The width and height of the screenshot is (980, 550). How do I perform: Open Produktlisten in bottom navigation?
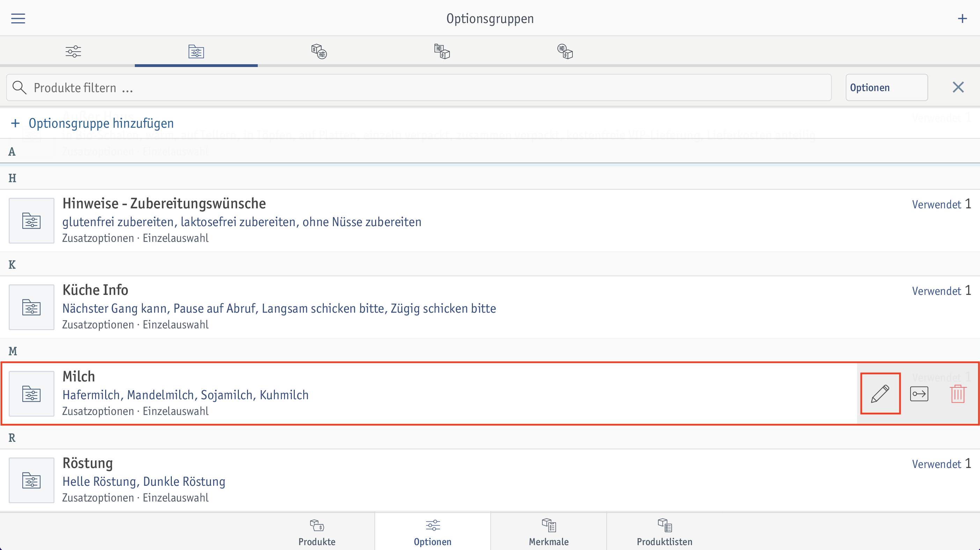click(x=664, y=532)
